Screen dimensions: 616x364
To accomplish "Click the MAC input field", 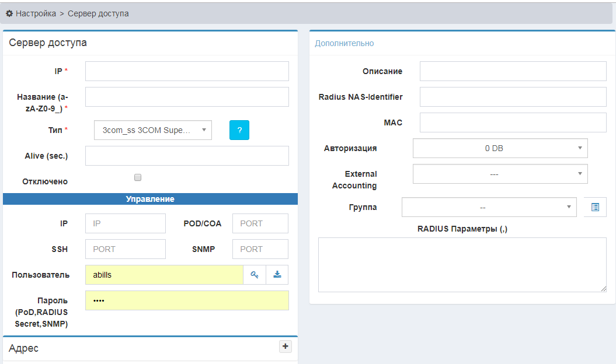I will coord(513,123).
